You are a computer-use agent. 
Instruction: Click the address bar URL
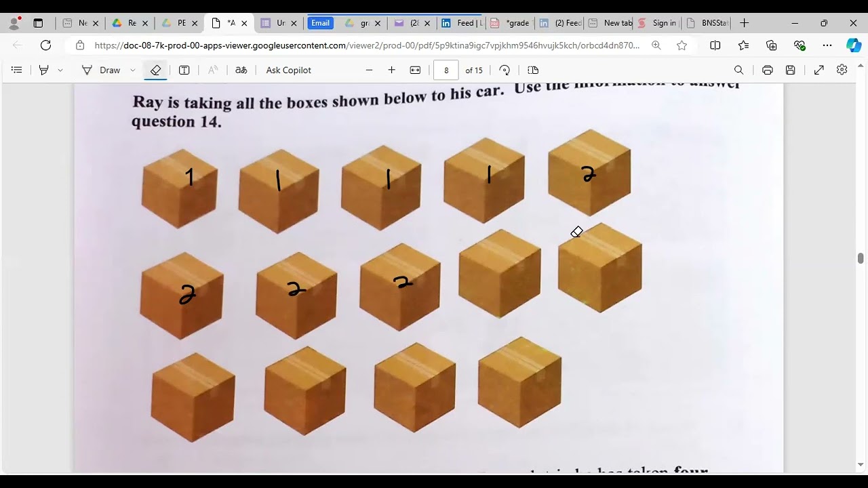coord(367,45)
